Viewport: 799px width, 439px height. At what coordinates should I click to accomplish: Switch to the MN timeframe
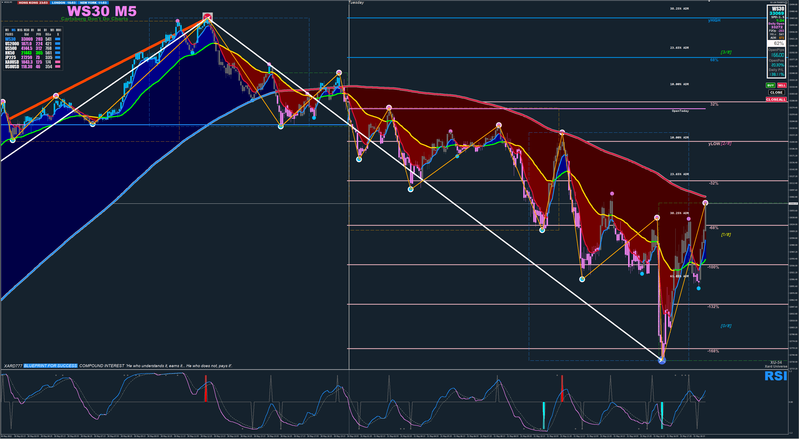(x=59, y=30)
